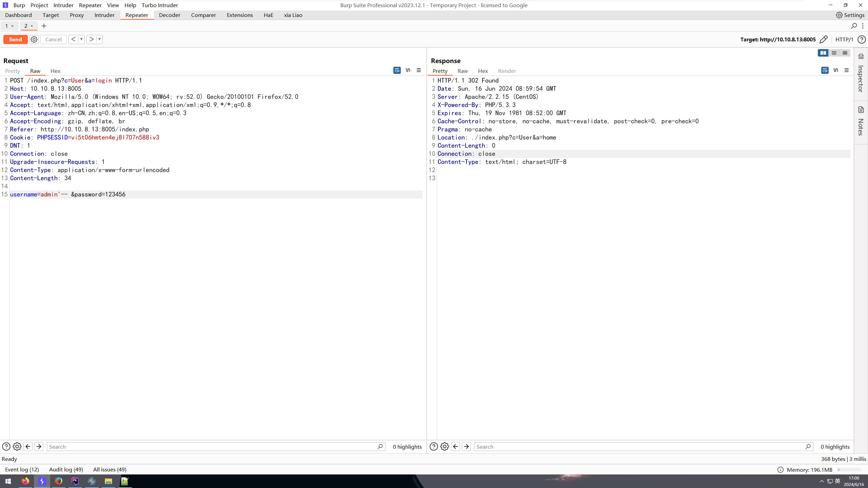View memory info icon in status bar
Screen dimensions: 868x488
(x=781, y=470)
